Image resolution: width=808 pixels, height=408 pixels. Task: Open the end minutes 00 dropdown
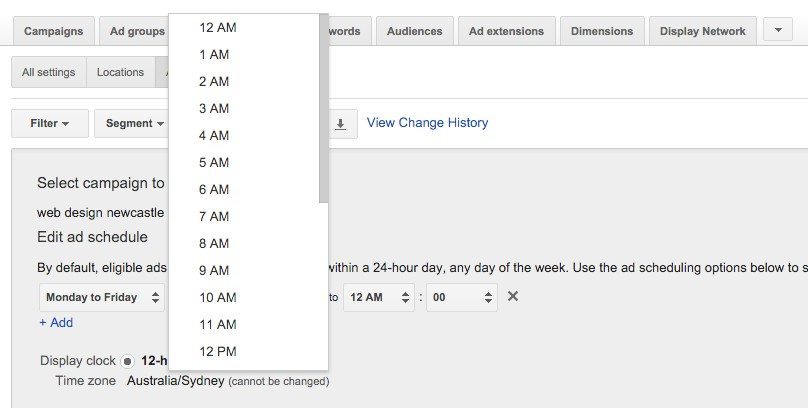461,297
